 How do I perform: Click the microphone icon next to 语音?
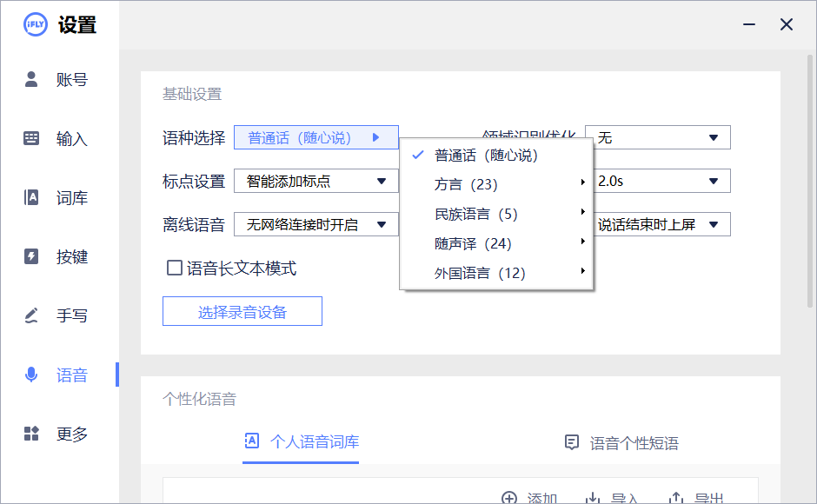pos(31,375)
